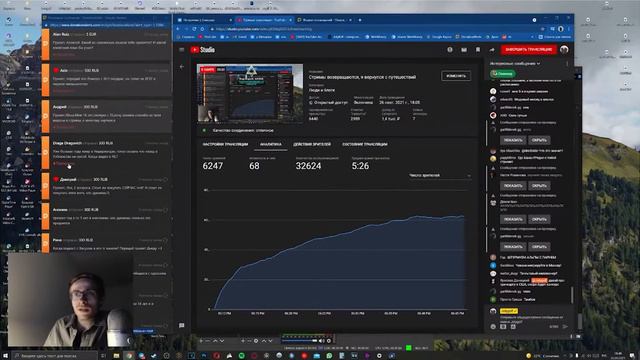
Task: Open the Действия зрителей tab
Action: click(x=312, y=144)
